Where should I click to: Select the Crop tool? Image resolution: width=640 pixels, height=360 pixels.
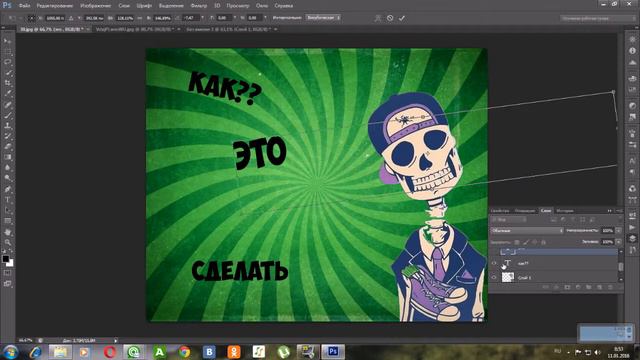[7, 83]
